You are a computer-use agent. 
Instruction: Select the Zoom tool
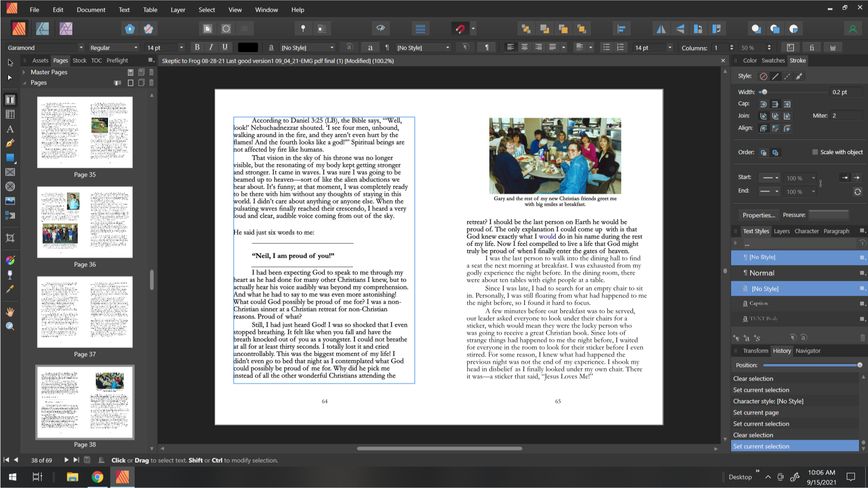10,326
